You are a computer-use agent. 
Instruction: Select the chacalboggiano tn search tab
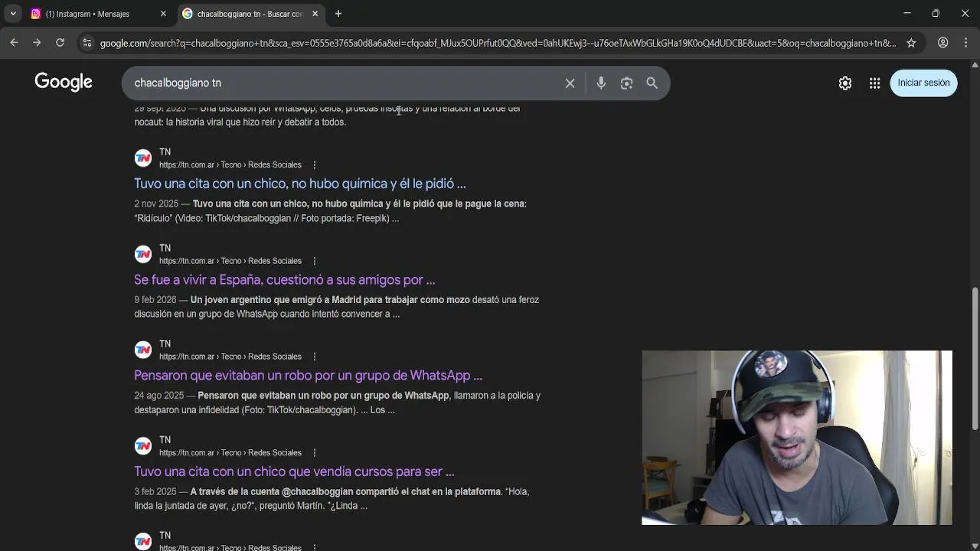[x=250, y=14]
